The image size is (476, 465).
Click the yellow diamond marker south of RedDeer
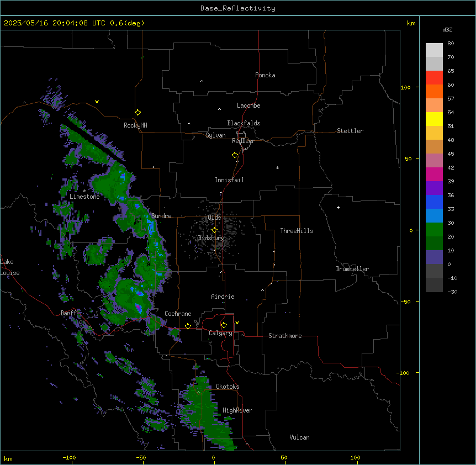tap(235, 155)
